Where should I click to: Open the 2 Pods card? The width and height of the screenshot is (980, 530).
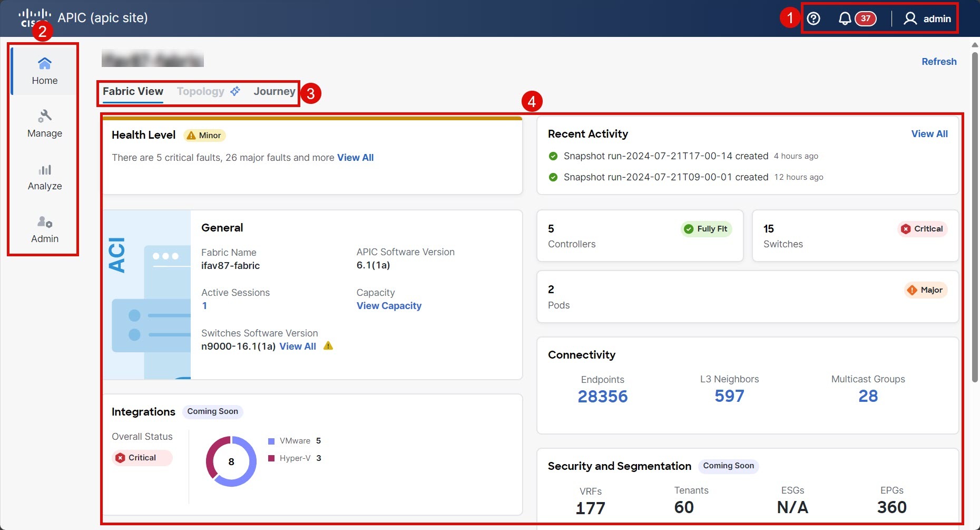(748, 297)
